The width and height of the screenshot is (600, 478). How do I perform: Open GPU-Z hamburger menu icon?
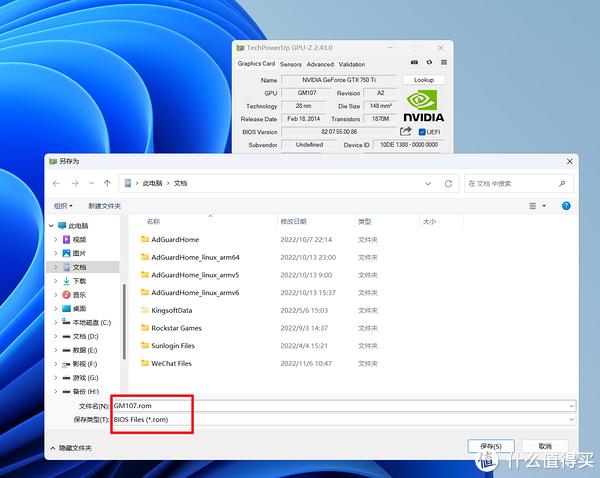tap(444, 62)
